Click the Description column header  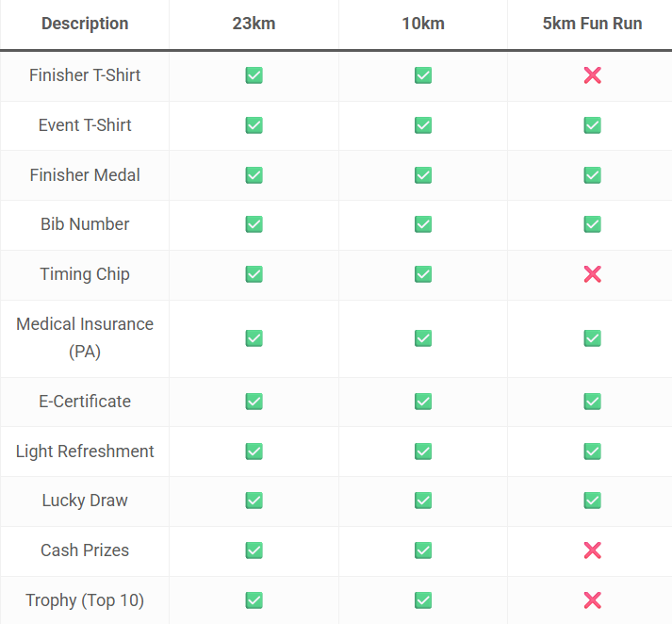(x=85, y=24)
